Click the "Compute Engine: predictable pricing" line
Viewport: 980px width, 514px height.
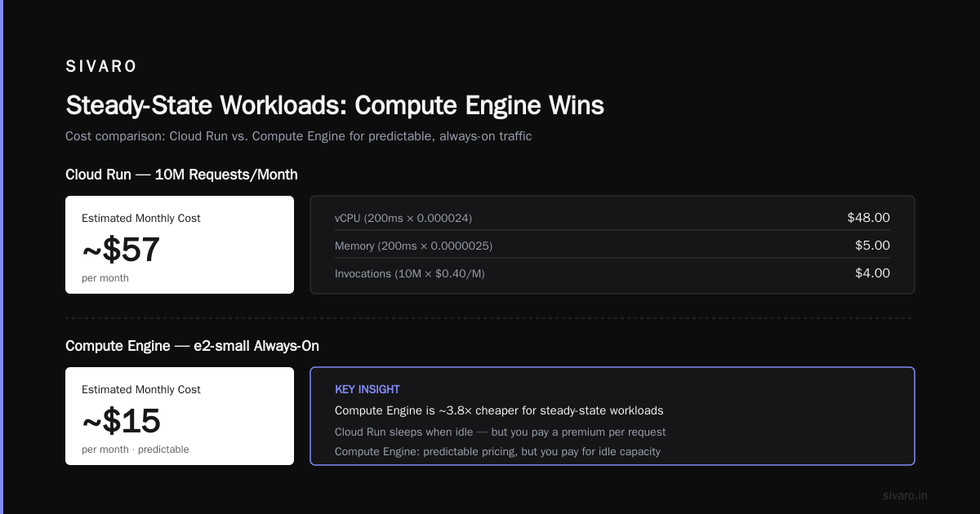point(497,451)
